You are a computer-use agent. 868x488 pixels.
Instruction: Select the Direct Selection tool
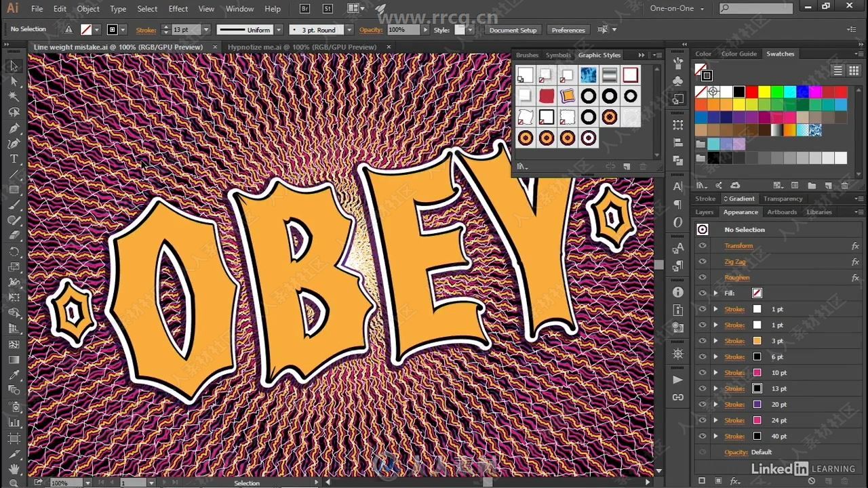click(x=14, y=81)
